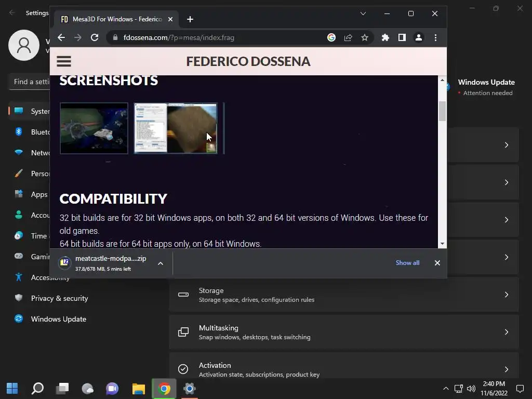
Task: Click Show all downloads
Action: click(x=407, y=263)
